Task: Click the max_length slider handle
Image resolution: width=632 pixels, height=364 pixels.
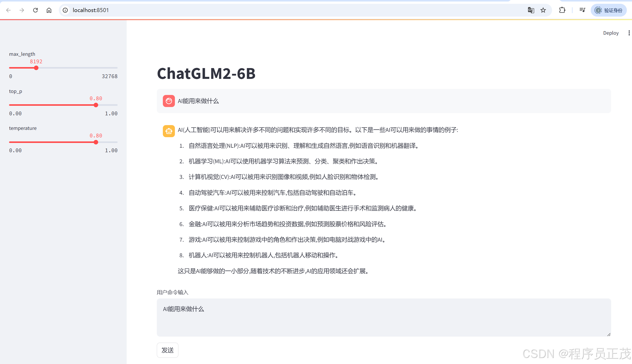Action: click(36, 68)
